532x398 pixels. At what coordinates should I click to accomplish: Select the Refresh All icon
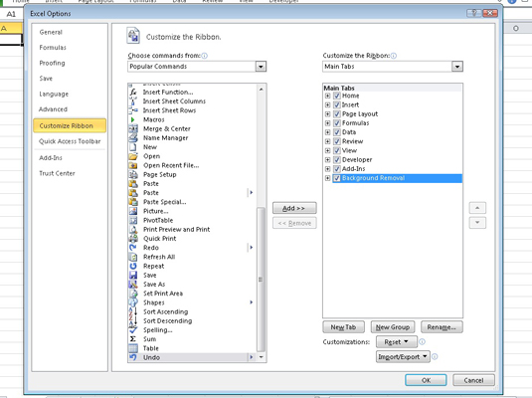(133, 257)
